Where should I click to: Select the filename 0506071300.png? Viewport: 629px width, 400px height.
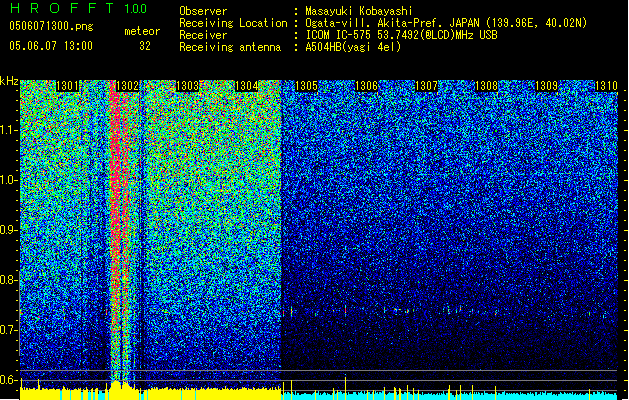[51, 26]
